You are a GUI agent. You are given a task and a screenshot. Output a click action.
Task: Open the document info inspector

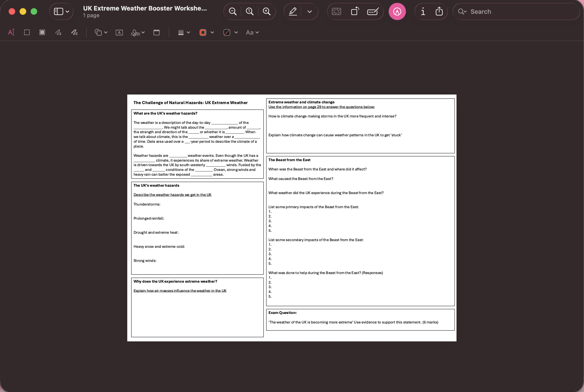(x=423, y=11)
